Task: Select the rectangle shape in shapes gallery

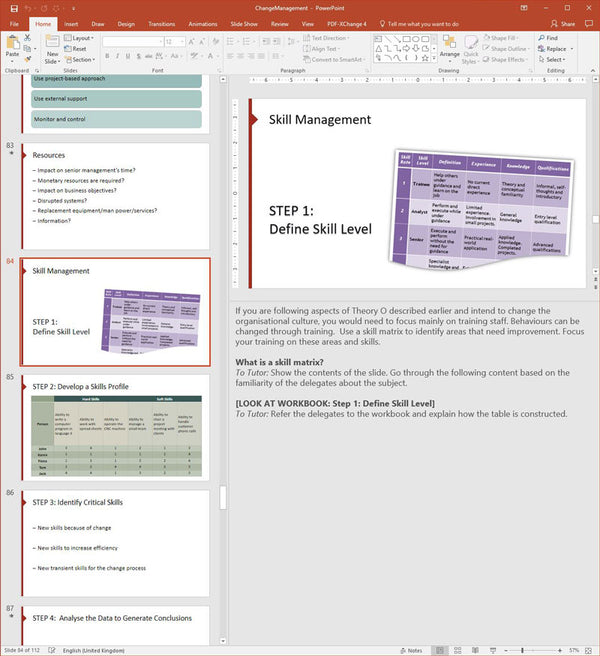Action: pyautogui.click(x=406, y=39)
